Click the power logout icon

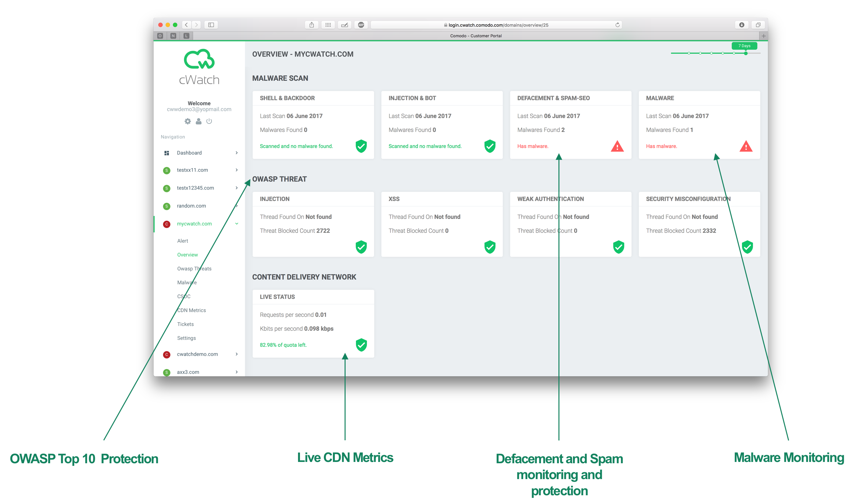(209, 121)
